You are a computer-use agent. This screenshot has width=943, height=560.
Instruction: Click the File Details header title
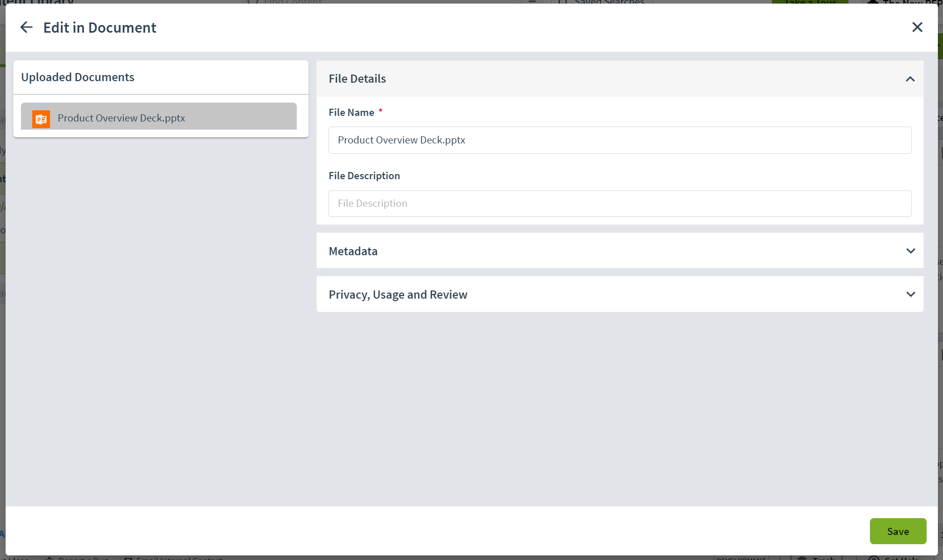point(357,79)
